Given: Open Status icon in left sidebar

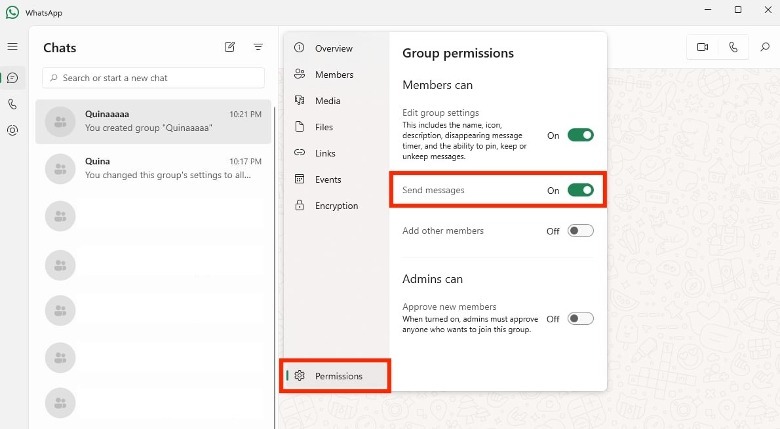Looking at the screenshot, I should point(12,130).
